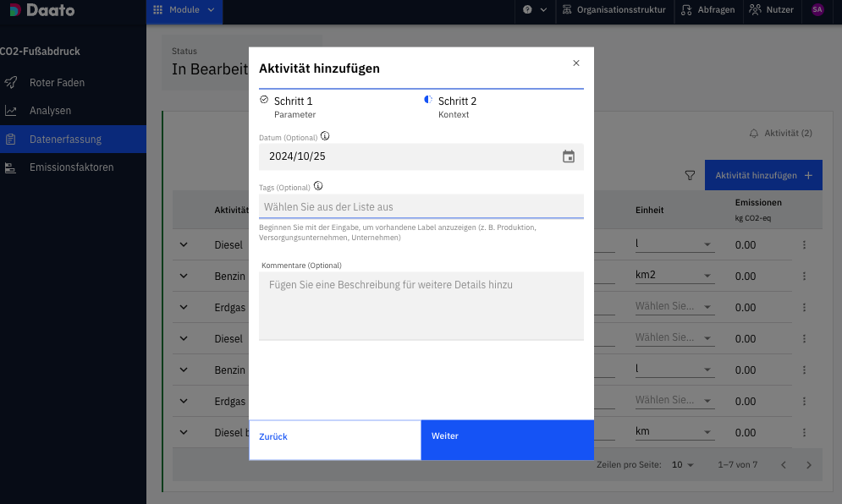Open the calendar date picker icon
This screenshot has height=504, width=842.
(x=568, y=156)
